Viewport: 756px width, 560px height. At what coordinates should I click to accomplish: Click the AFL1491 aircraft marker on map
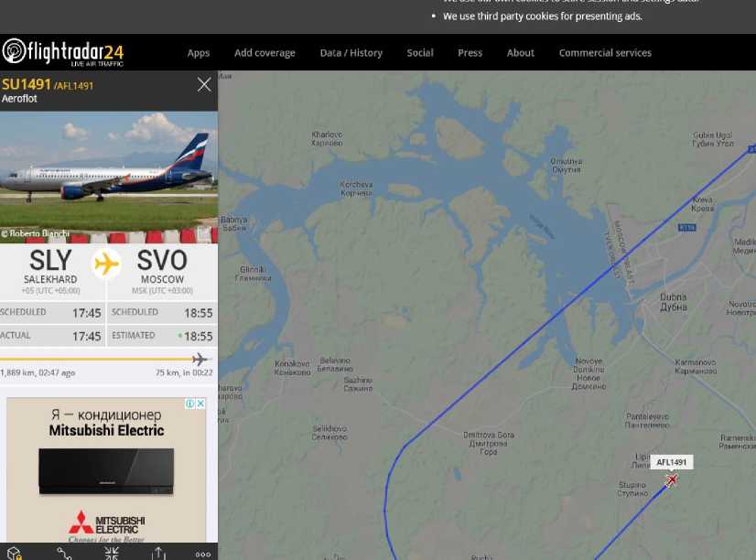(671, 480)
